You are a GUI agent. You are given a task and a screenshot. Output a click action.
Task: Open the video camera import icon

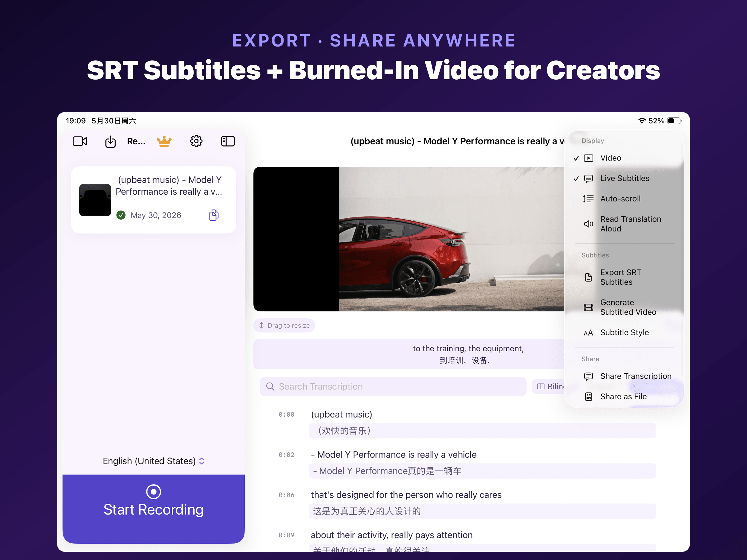(80, 141)
